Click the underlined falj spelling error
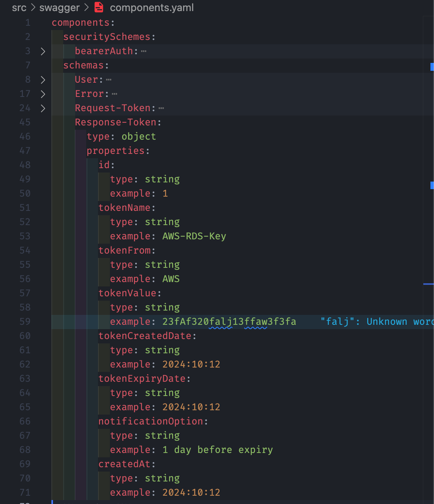 click(220, 322)
